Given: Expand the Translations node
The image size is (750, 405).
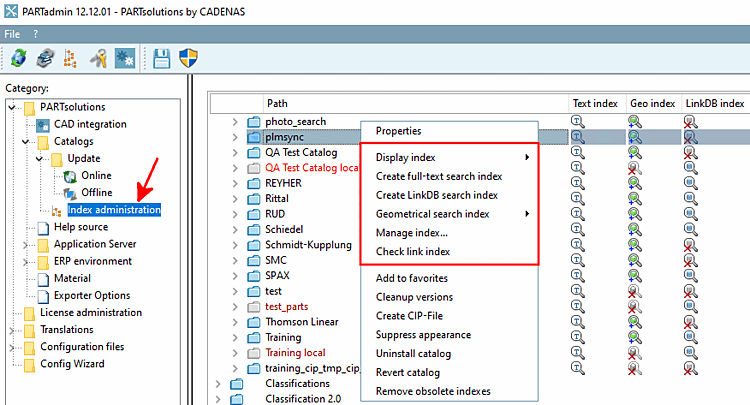Looking at the screenshot, I should coord(12,330).
